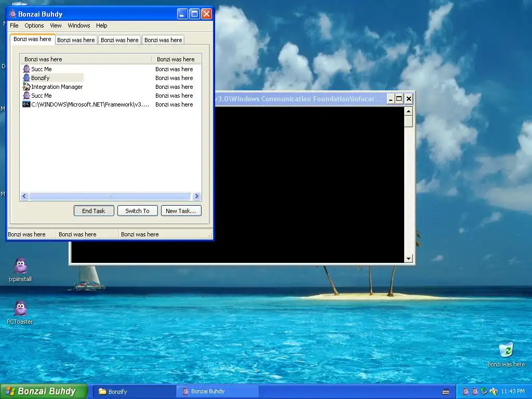The height and width of the screenshot is (399, 532).
Task: Click the Bonzi icon in the Bonzai Buhdy title bar
Action: click(x=12, y=14)
